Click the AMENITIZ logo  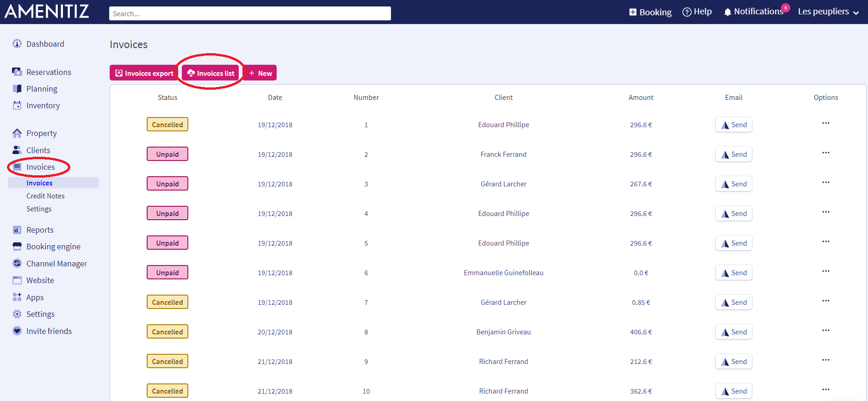tap(47, 12)
